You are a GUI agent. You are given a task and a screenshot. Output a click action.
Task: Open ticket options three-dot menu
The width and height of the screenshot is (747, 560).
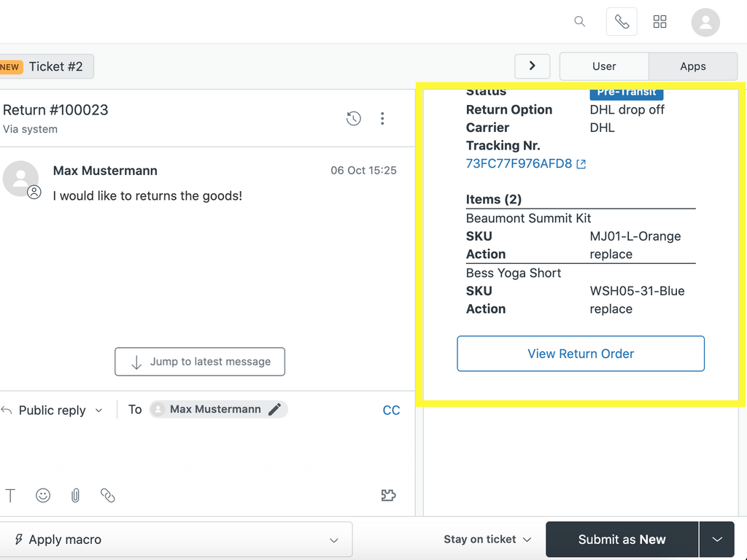click(382, 118)
